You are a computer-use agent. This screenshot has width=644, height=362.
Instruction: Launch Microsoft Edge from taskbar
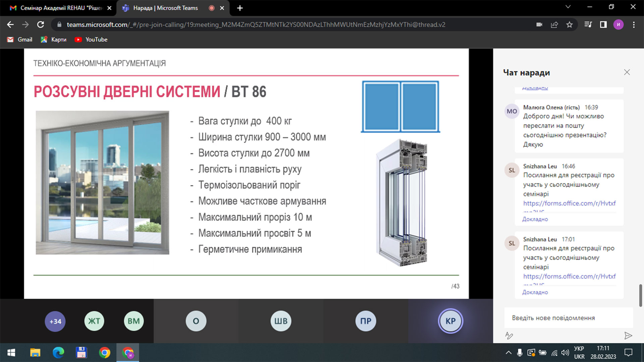(x=58, y=353)
